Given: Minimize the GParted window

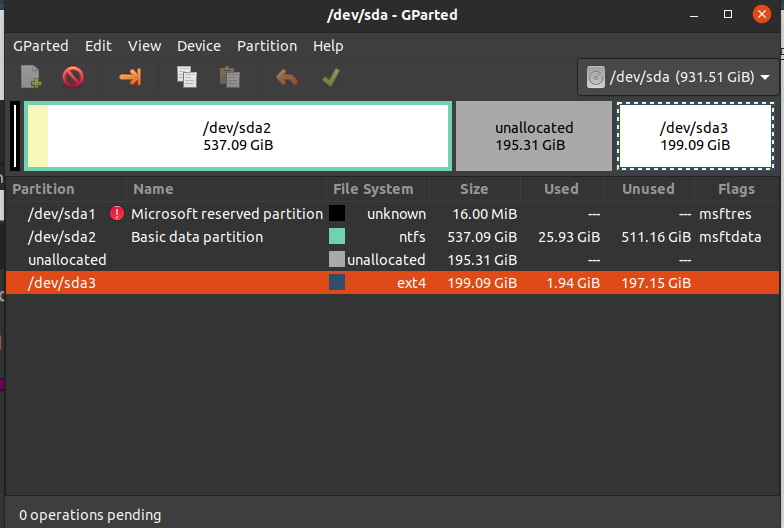Looking at the screenshot, I should [x=694, y=15].
